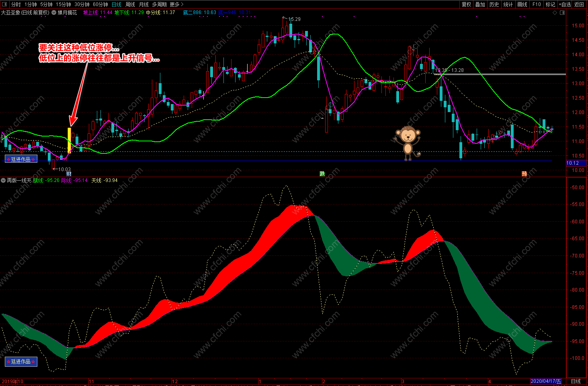This screenshot has width=588, height=386.
Task: Open 历史 history button
Action: point(494,4)
